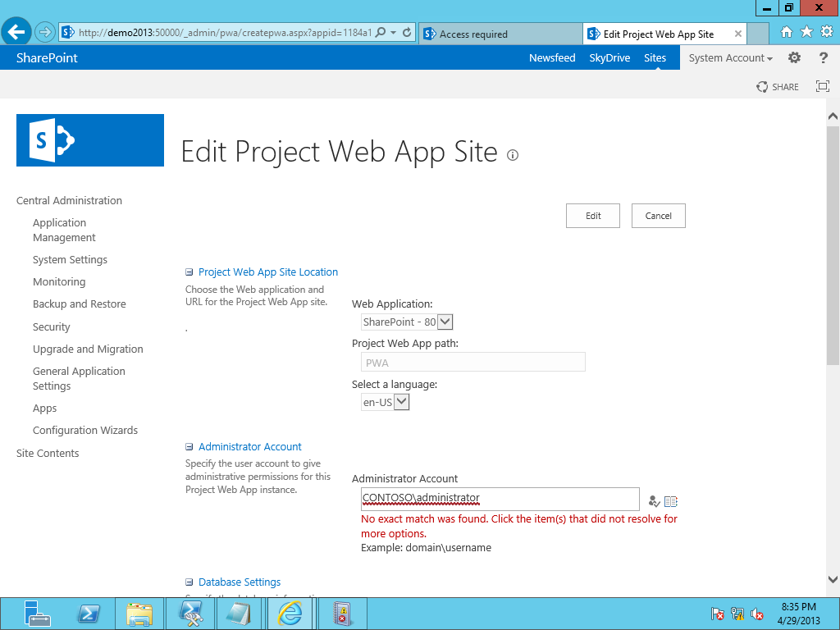
Task: Click the page scrollbar down arrow
Action: (833, 579)
